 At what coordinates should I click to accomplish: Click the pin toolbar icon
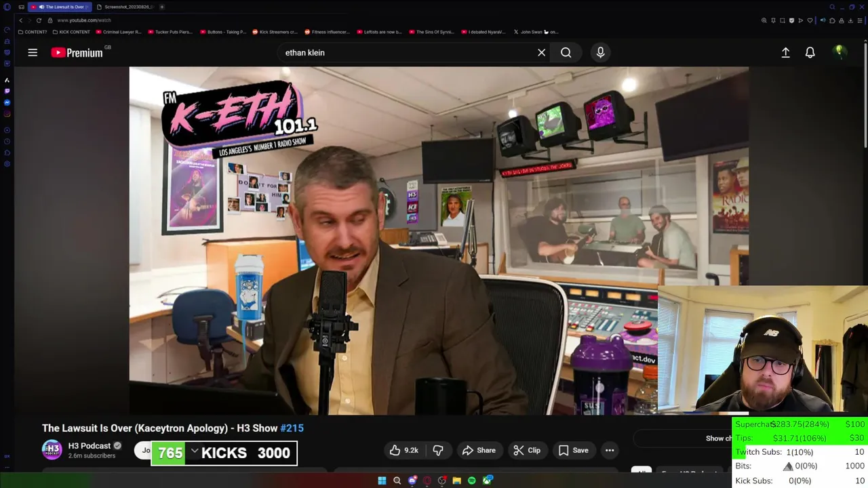pos(773,20)
